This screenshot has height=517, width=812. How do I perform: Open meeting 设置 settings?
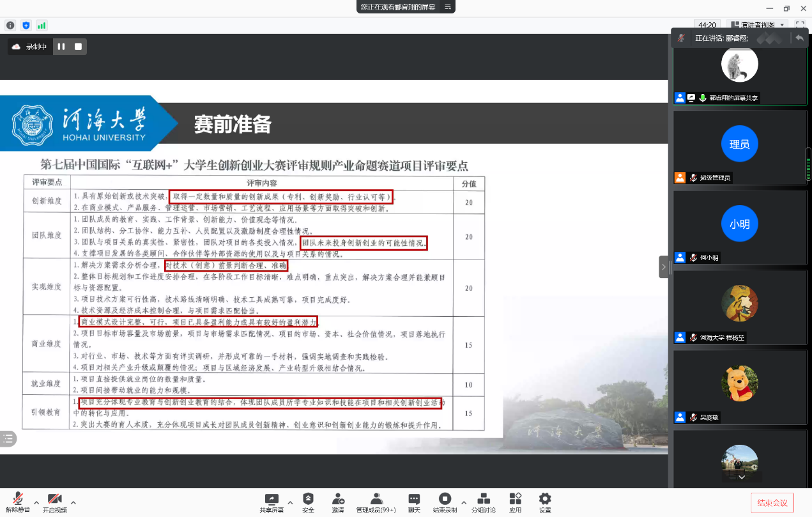point(545,502)
